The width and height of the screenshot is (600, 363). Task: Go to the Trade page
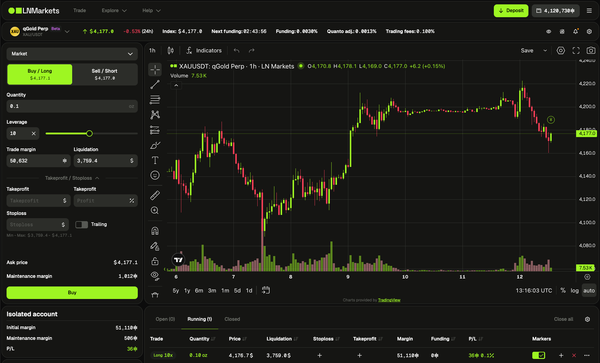click(x=80, y=11)
